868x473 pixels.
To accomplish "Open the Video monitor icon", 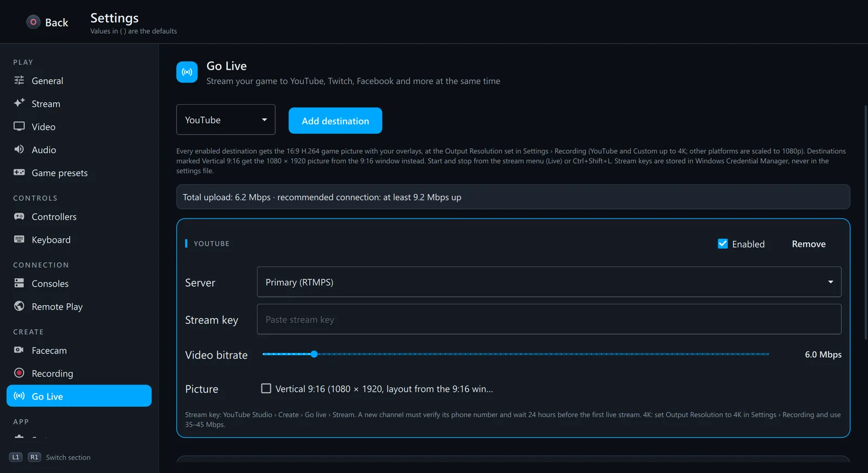I will tap(19, 127).
